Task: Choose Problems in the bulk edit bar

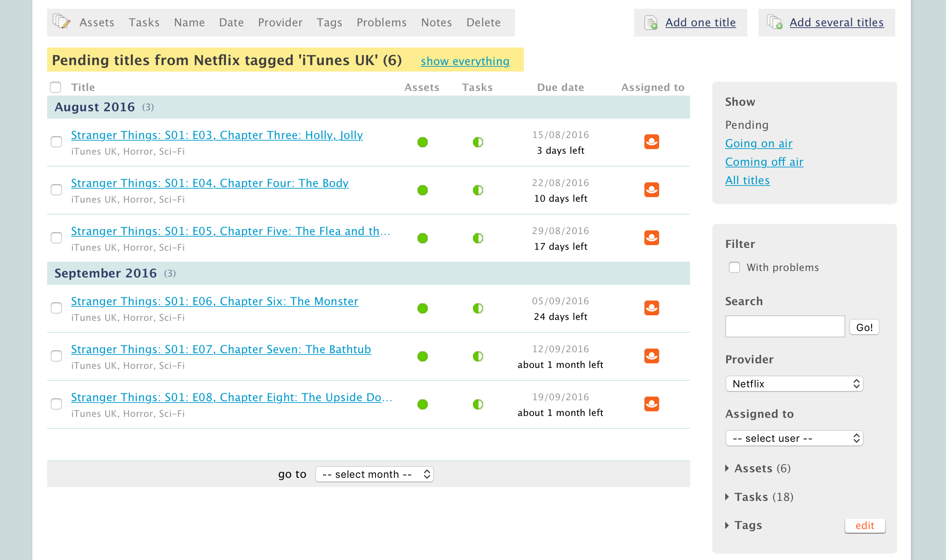Action: tap(381, 22)
